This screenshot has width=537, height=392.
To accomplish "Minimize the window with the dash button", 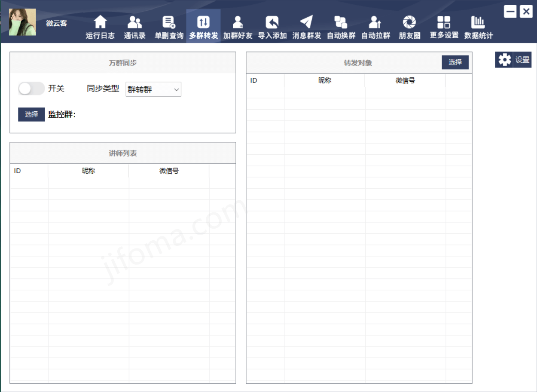I will click(510, 12).
